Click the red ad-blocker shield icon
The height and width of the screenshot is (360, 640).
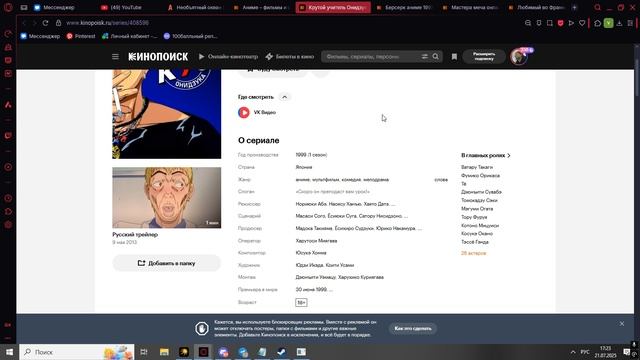click(560, 23)
